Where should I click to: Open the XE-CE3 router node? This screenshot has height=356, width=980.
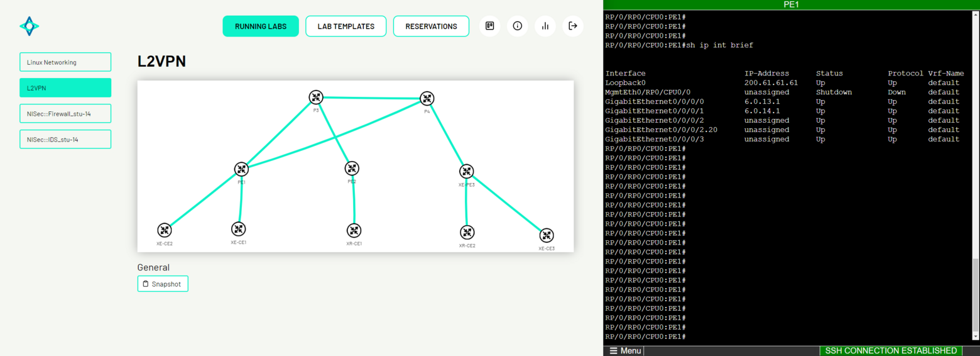[x=547, y=235]
